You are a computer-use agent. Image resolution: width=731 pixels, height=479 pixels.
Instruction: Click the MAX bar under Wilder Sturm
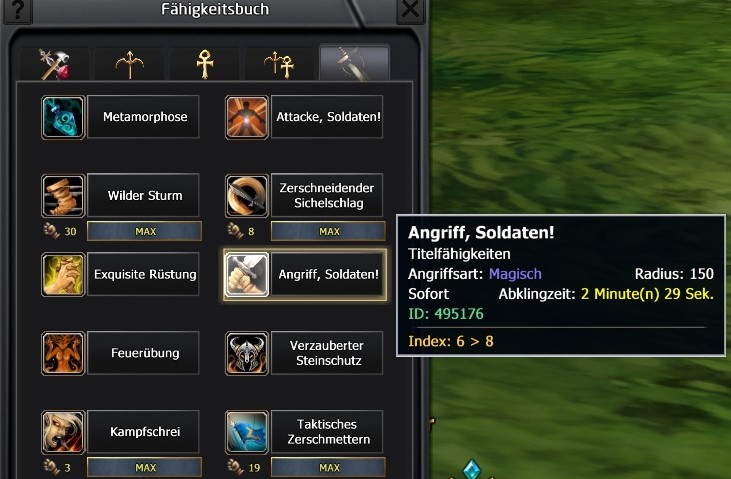click(x=145, y=231)
